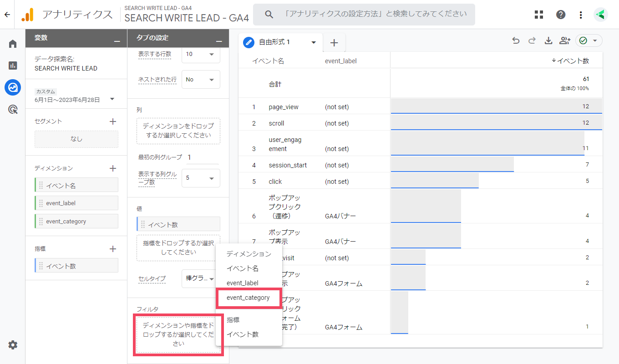Click the イベント数 chip under 指標
This screenshot has height=364, width=619.
pos(76,266)
